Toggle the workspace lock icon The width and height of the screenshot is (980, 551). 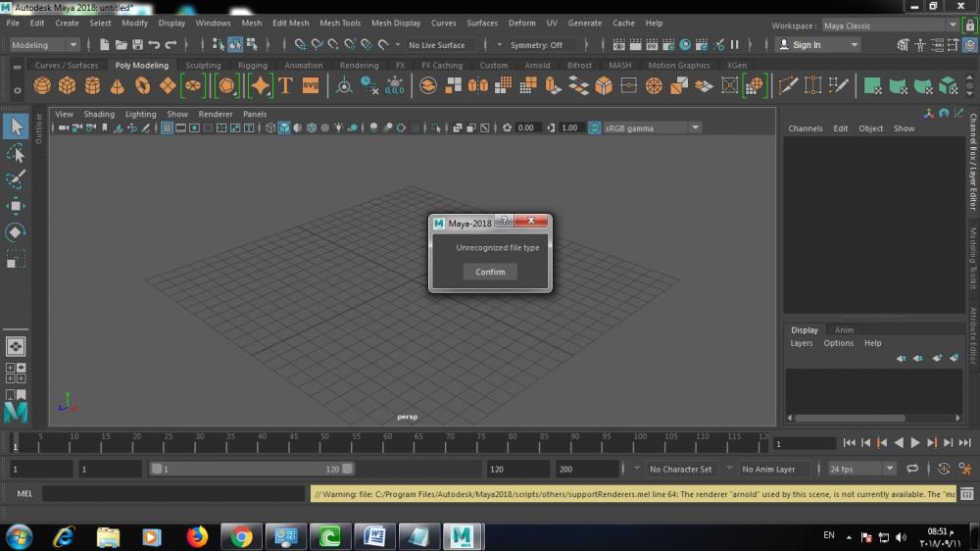[x=970, y=25]
